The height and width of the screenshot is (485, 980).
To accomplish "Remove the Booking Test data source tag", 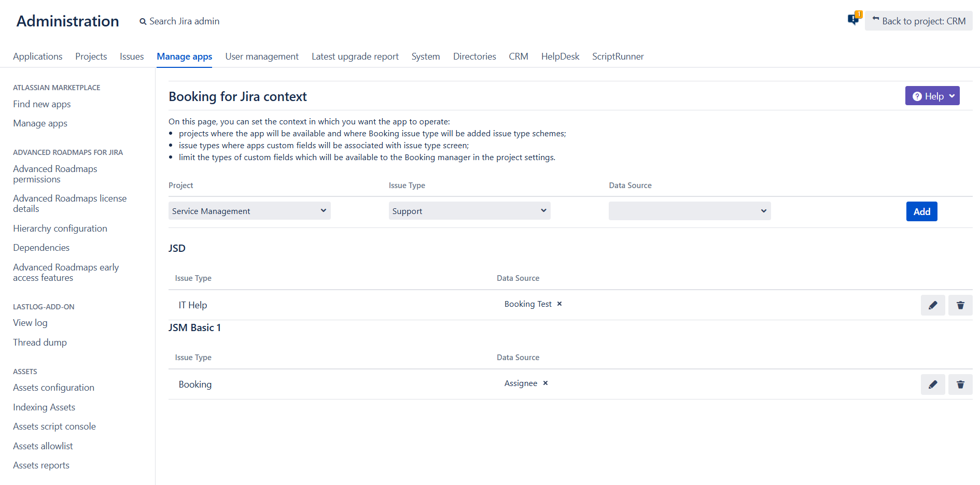I will click(x=559, y=304).
